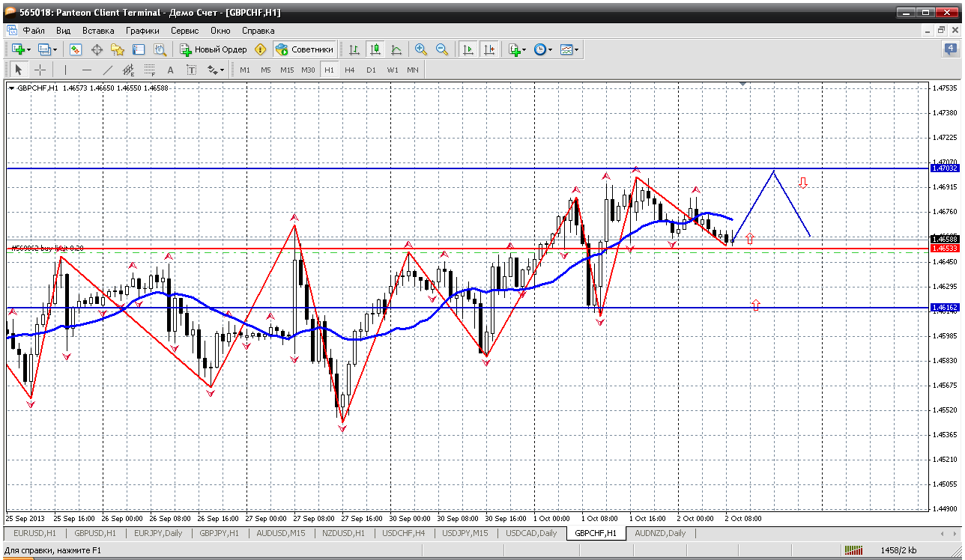Open the Market Watch window icon

pos(76,49)
